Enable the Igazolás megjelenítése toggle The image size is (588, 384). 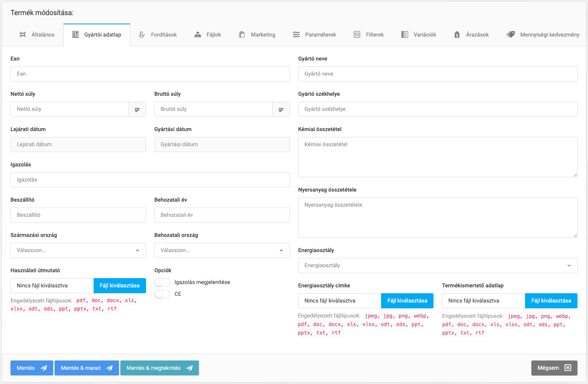tap(162, 282)
